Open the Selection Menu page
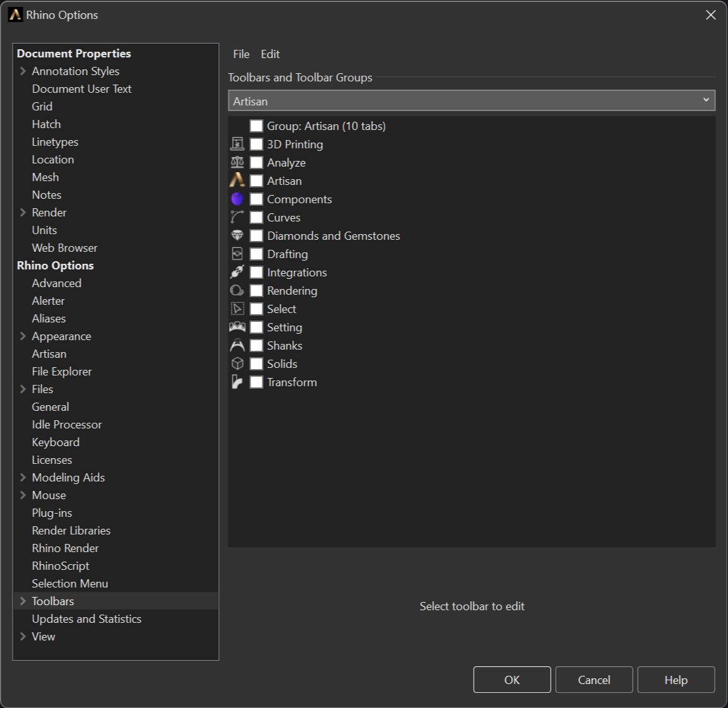The width and height of the screenshot is (728, 708). (x=70, y=584)
